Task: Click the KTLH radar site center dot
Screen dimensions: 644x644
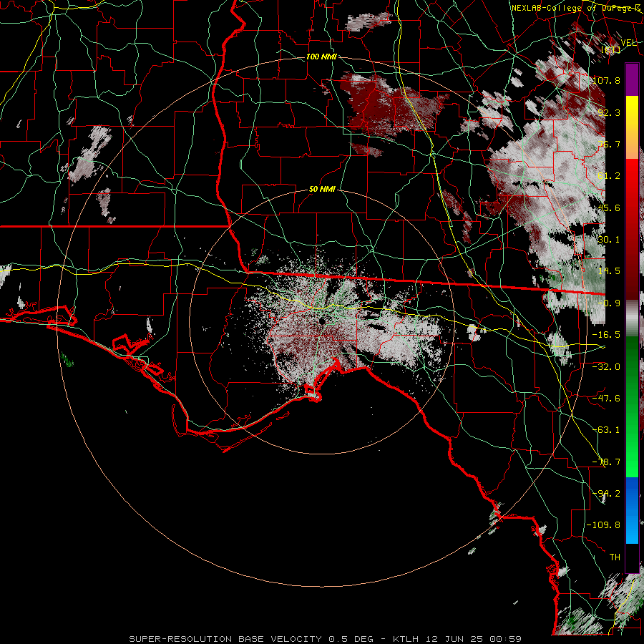Action: [321, 321]
